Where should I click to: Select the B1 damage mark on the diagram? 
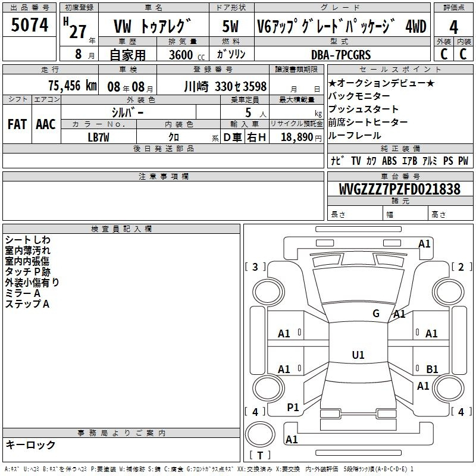click(432, 369)
